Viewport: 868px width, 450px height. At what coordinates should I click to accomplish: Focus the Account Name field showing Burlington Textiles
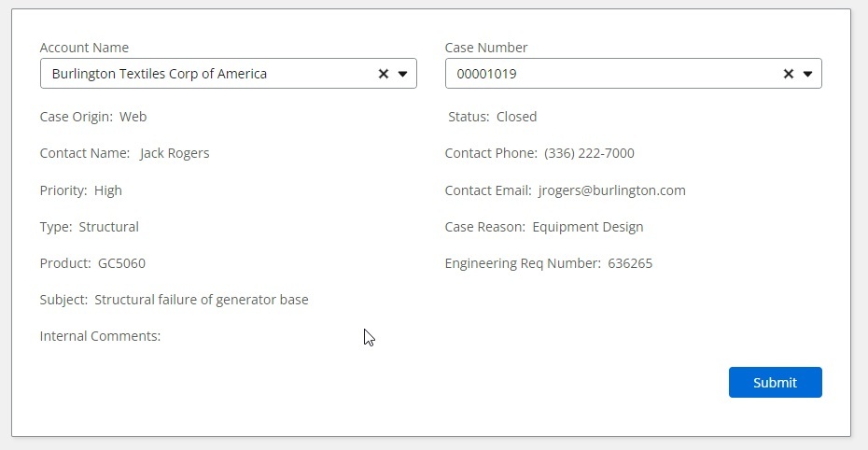(228, 74)
